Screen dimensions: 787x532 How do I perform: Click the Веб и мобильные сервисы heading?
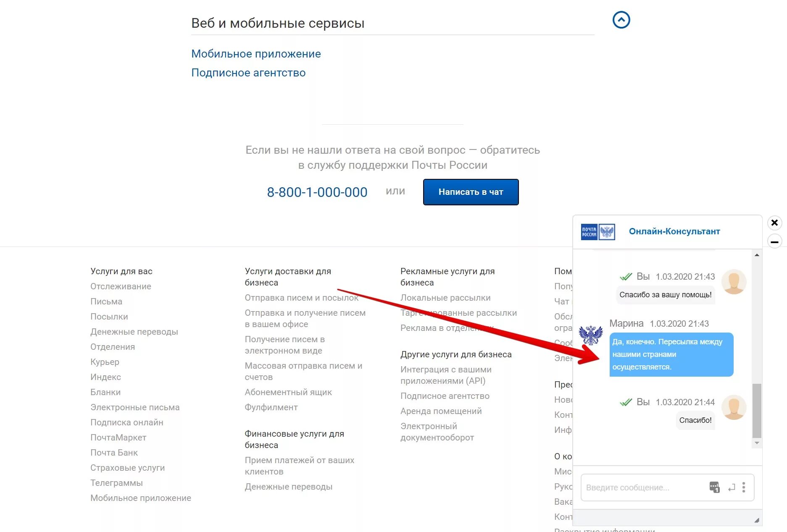click(278, 23)
